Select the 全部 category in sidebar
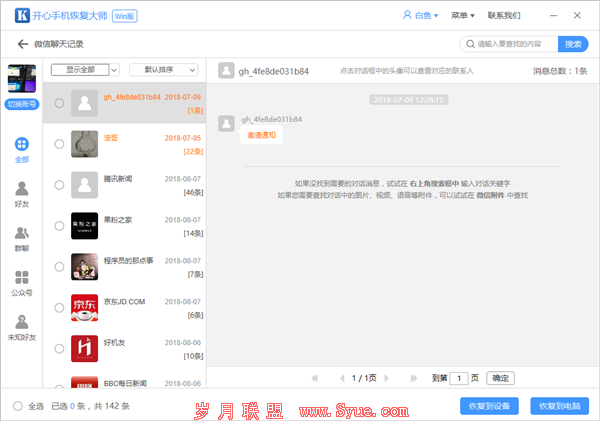This screenshot has width=600, height=421. click(22, 150)
